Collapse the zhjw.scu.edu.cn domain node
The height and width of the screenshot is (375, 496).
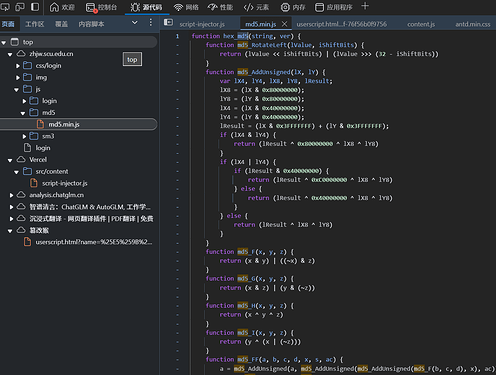click(x=10, y=54)
